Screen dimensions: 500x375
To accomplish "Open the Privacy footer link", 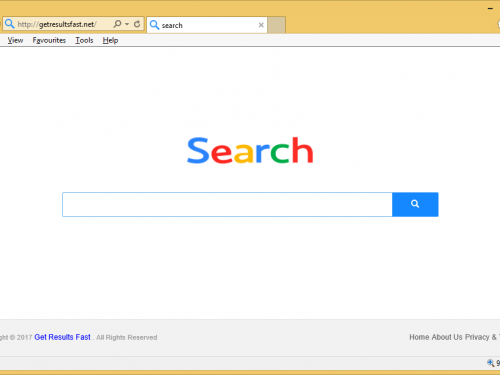I will tap(477, 337).
